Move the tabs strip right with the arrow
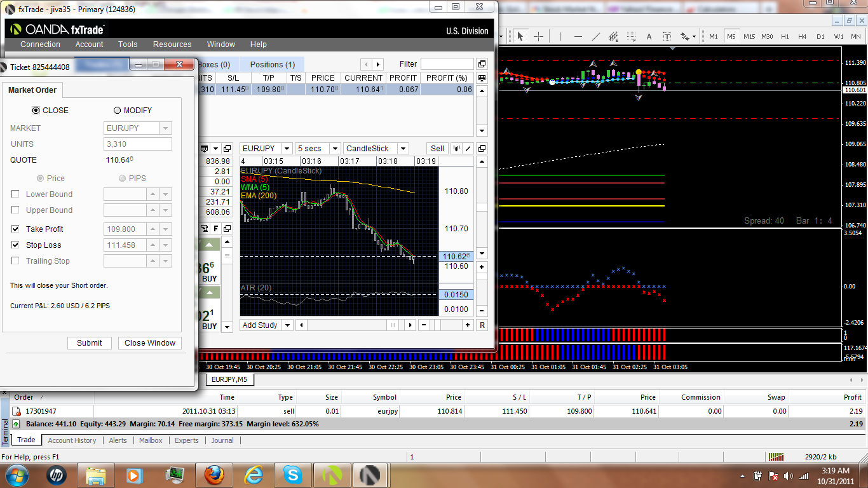 coord(379,64)
